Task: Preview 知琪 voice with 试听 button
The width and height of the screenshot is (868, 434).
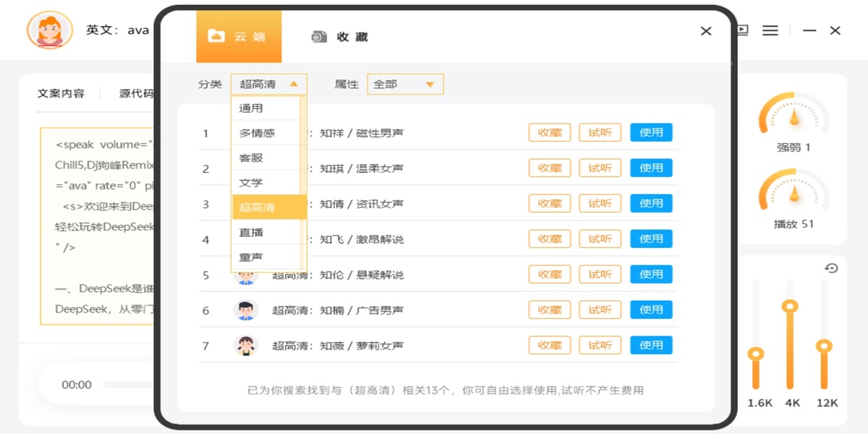Action: (600, 168)
